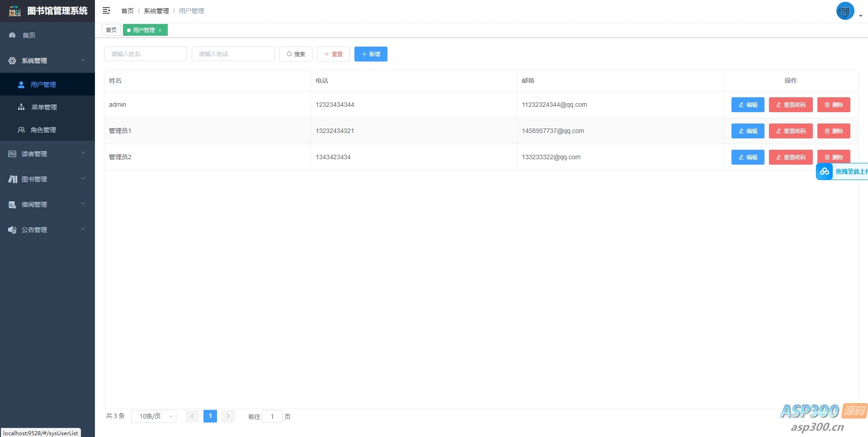
Task: Click the 公告管理 announcement speaker icon
Action: click(x=12, y=229)
